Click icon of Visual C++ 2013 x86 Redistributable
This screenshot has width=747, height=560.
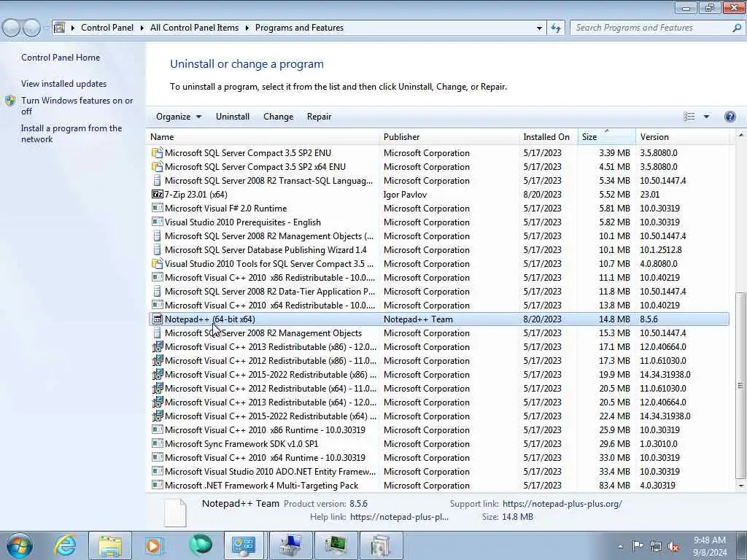(x=158, y=346)
